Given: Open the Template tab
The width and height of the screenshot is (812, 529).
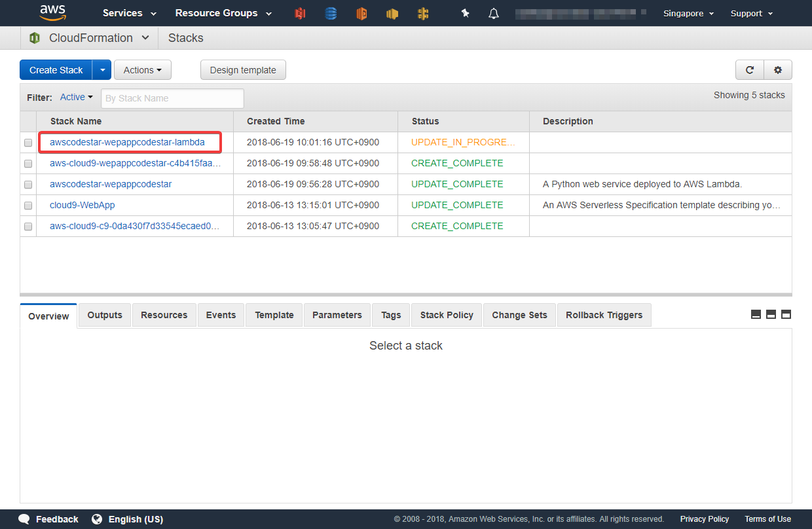Looking at the screenshot, I should coord(274,315).
